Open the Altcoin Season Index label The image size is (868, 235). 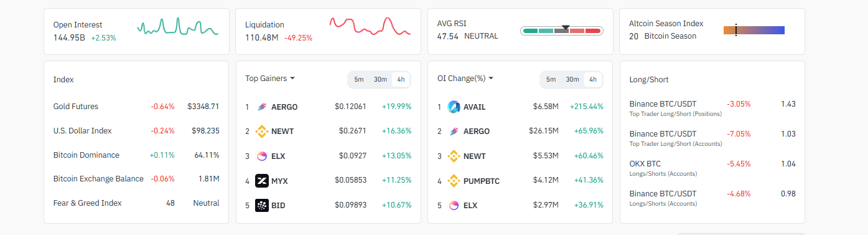coord(666,24)
